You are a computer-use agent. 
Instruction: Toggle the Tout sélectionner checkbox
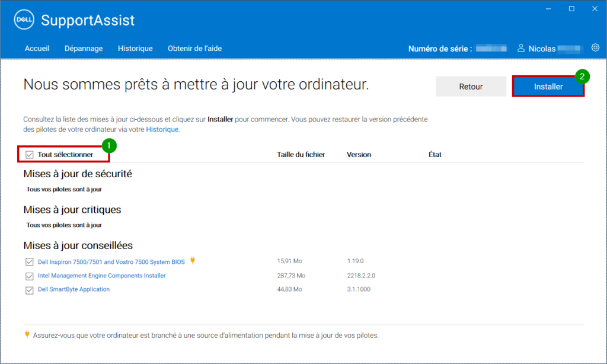click(x=30, y=155)
